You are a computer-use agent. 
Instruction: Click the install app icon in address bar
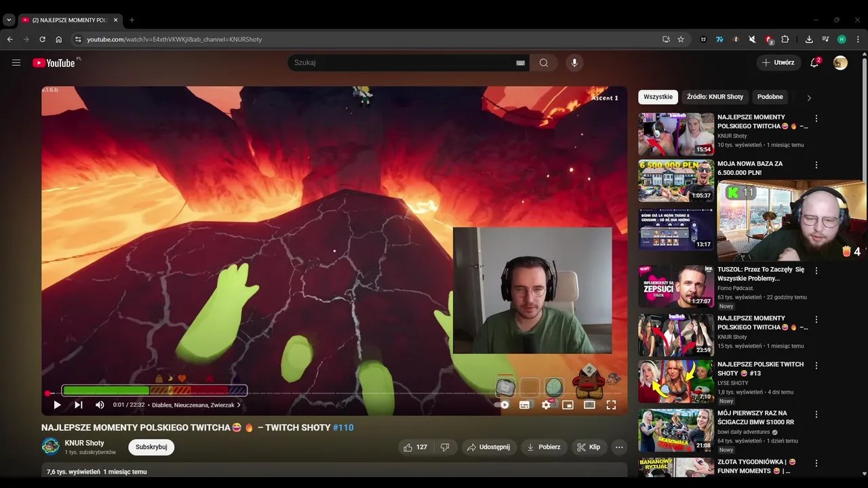pyautogui.click(x=666, y=39)
